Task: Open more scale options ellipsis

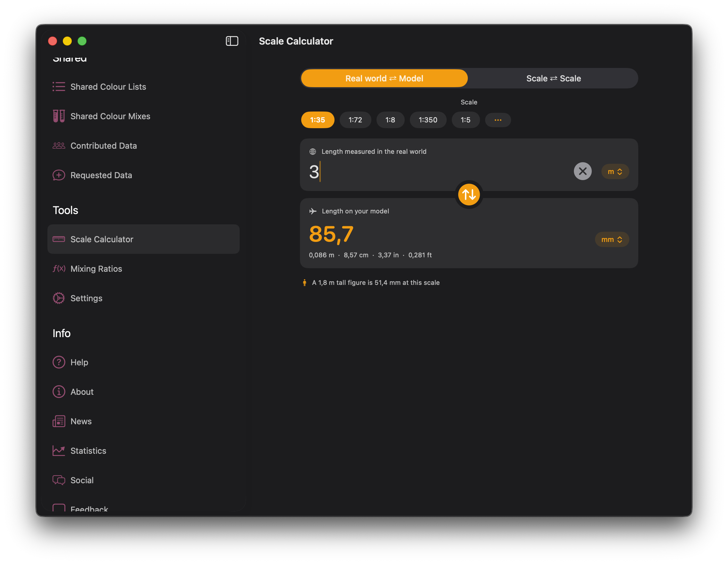Action: point(498,120)
